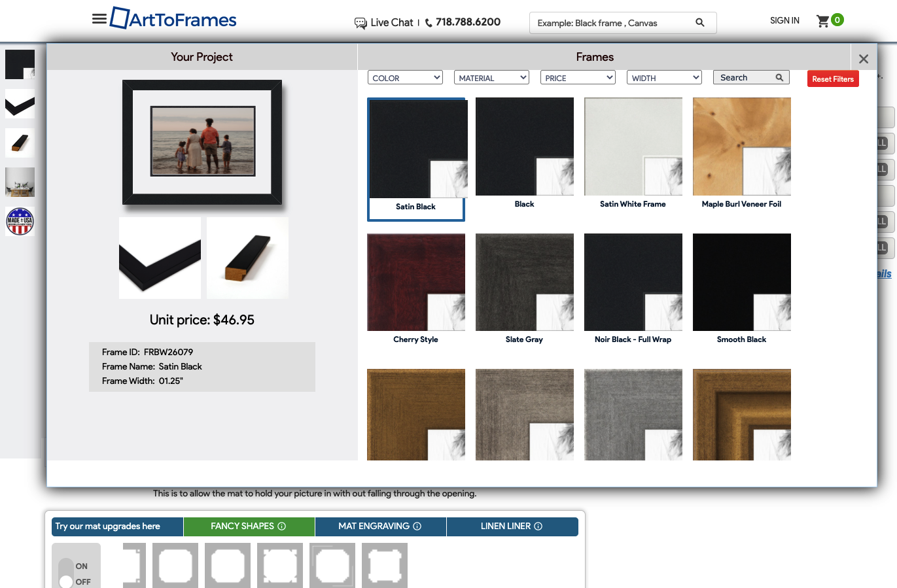Click the Made in USA badge
This screenshot has height=588, width=897.
coord(20,221)
